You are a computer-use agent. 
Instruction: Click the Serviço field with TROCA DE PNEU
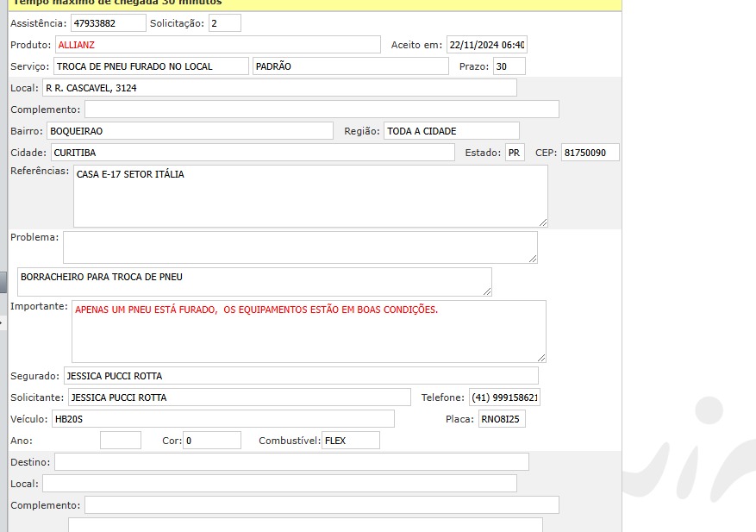[x=151, y=66]
